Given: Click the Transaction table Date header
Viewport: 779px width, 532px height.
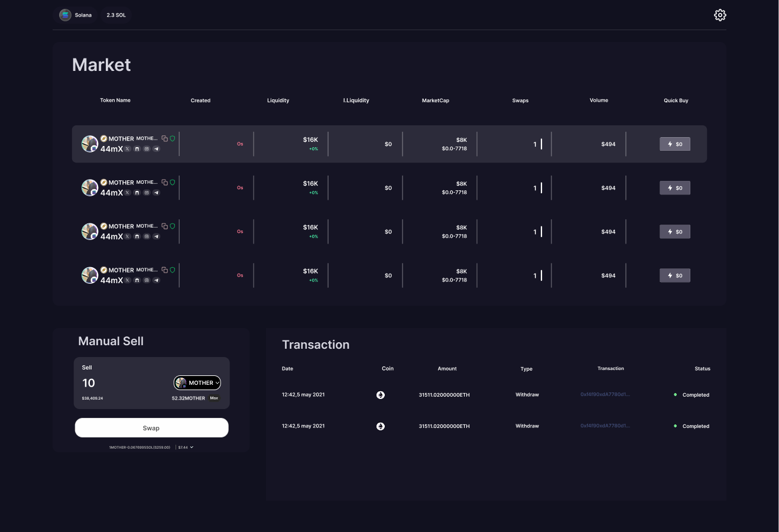Looking at the screenshot, I should click(x=287, y=369).
